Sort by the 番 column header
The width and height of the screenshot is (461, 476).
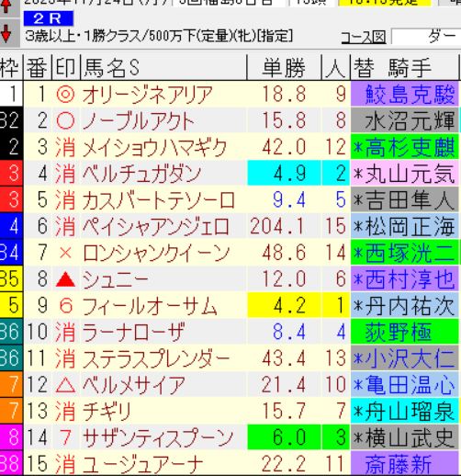(38, 67)
